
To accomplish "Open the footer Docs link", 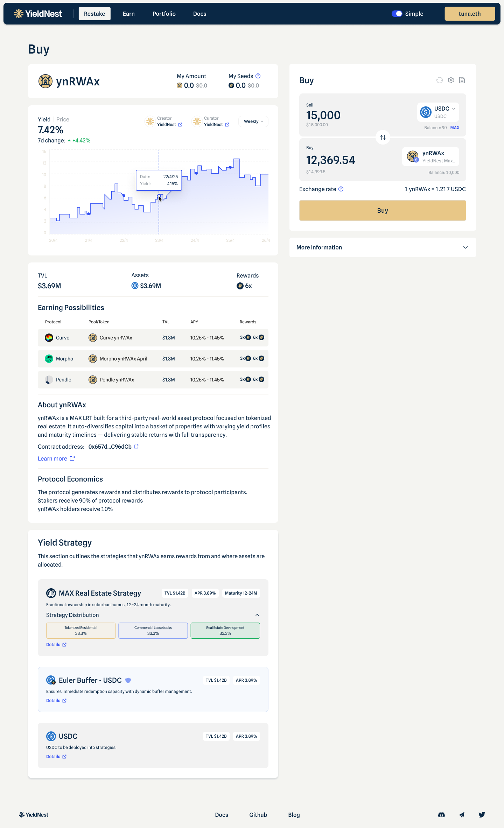I will (x=222, y=815).
